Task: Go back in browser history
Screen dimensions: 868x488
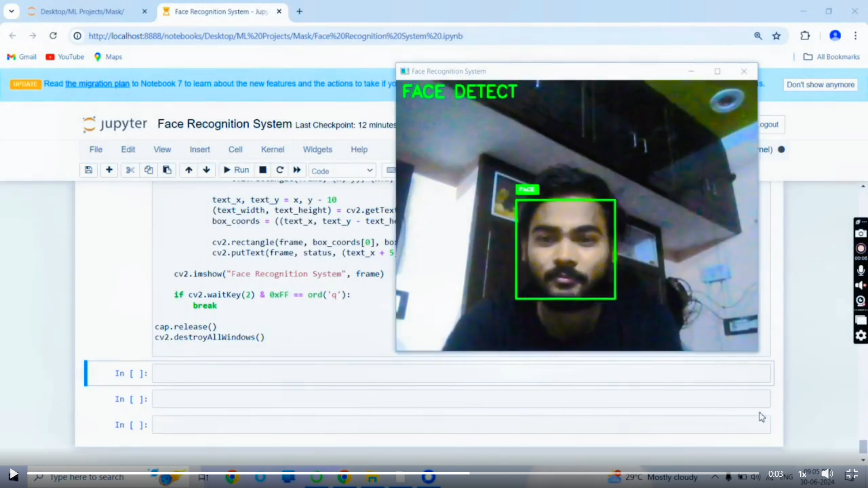Action: tap(13, 36)
